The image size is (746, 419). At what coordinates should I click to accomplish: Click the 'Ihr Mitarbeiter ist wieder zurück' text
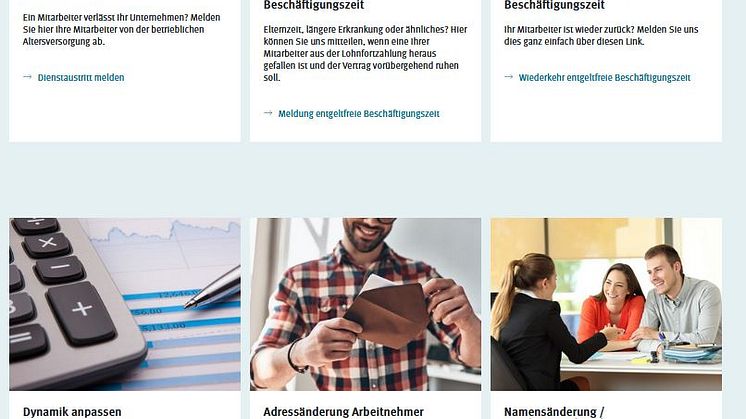(601, 36)
